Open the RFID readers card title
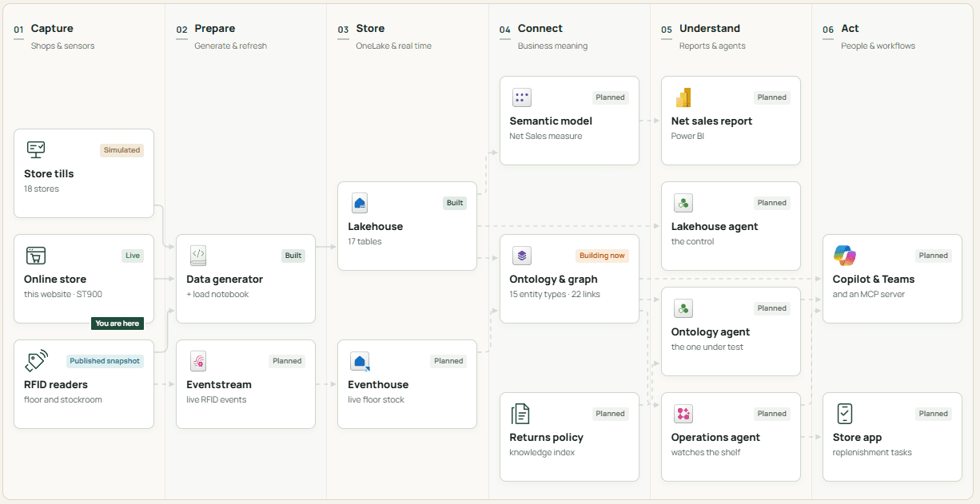 pyautogui.click(x=56, y=385)
